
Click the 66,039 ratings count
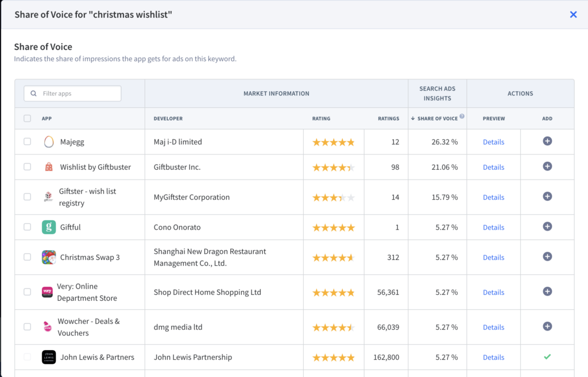pos(388,327)
